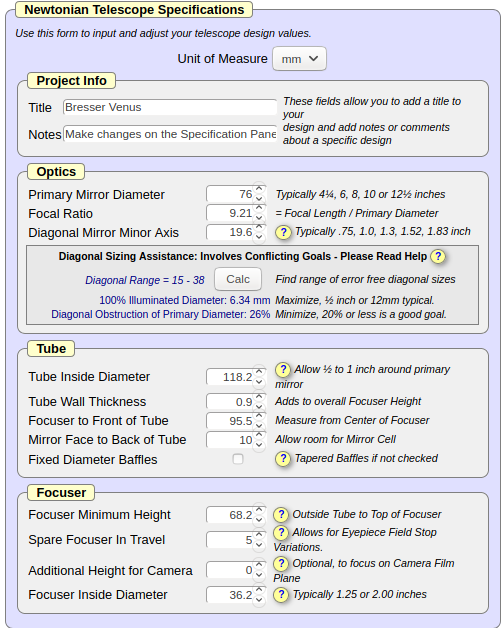Viewport: 501px width, 628px height.
Task: Click the Notes text field
Action: [170, 134]
